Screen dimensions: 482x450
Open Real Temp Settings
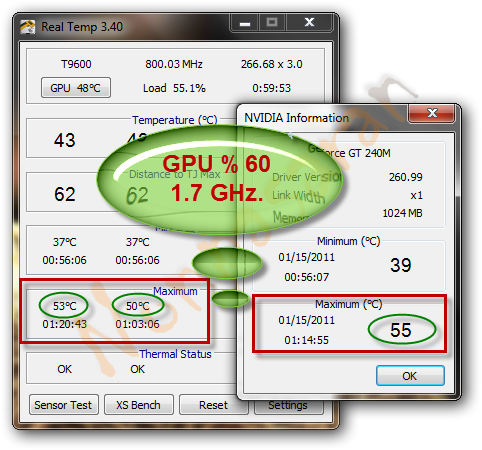pos(288,406)
